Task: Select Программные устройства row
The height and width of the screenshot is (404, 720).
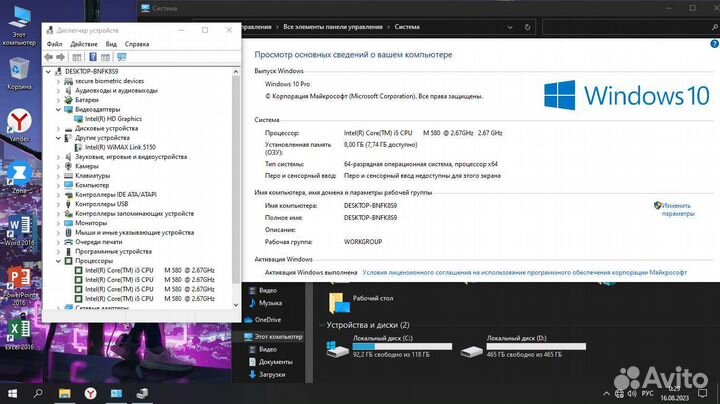Action: point(113,252)
